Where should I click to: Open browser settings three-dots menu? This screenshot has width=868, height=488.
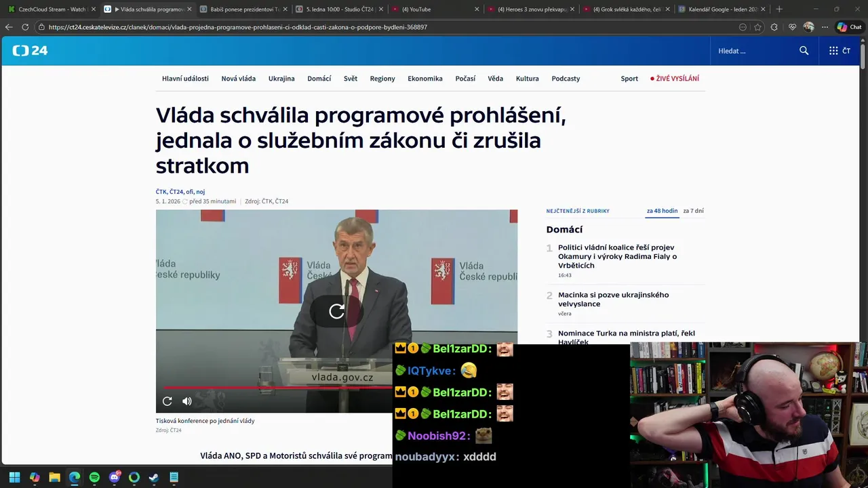(x=825, y=27)
